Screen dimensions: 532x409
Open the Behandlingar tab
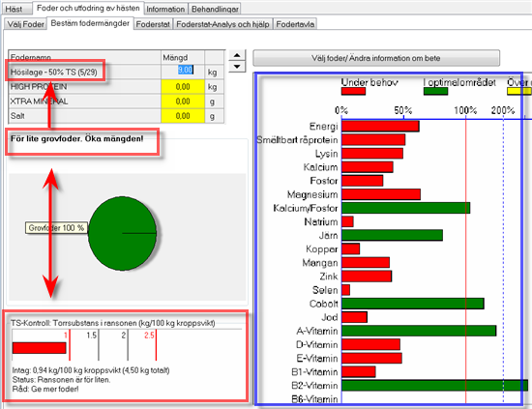coord(215,9)
